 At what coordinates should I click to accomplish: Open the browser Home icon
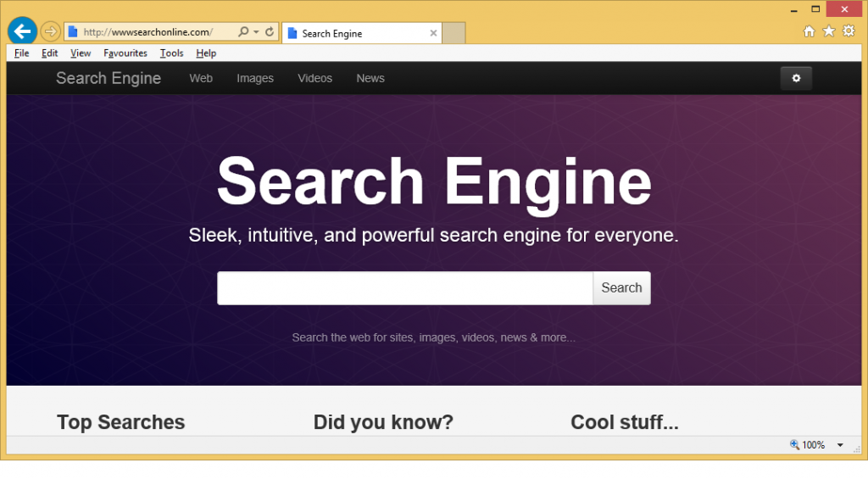809,31
